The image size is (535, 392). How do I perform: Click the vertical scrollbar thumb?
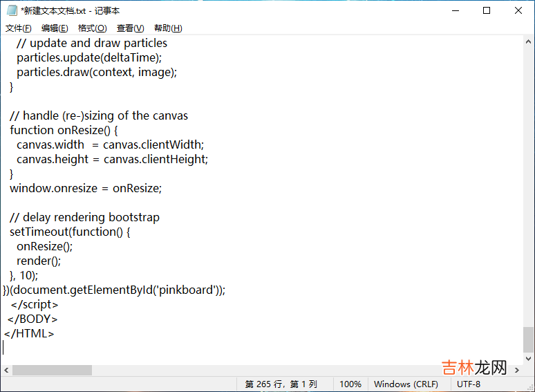tap(528, 339)
